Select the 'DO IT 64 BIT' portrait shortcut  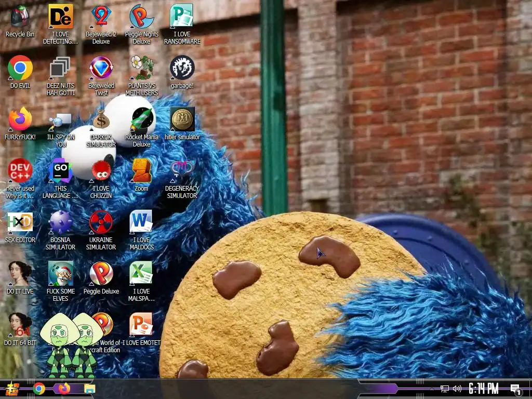point(20,329)
